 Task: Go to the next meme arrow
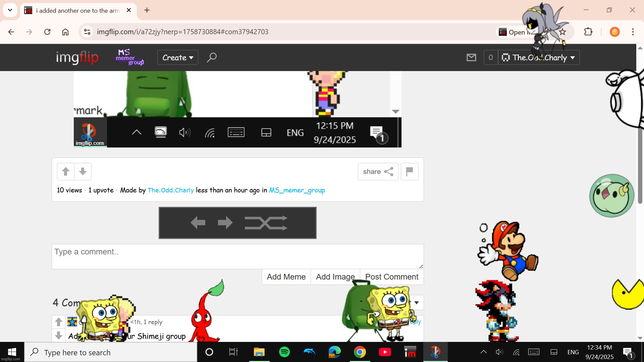pyautogui.click(x=225, y=223)
